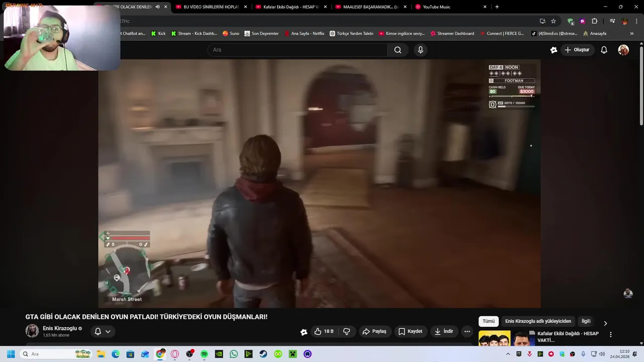Toggle microphone icon in system tray
Screen dimensions: 644x362
coord(583,354)
